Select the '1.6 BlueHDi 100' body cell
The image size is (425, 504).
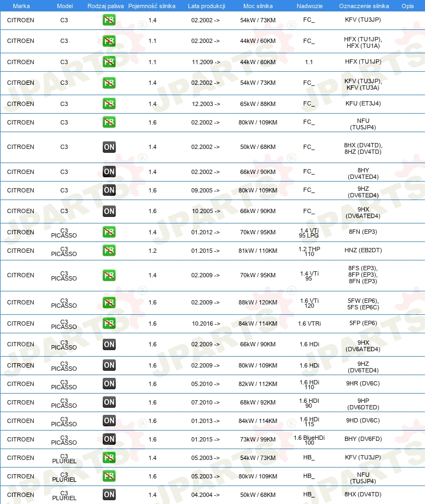click(309, 440)
